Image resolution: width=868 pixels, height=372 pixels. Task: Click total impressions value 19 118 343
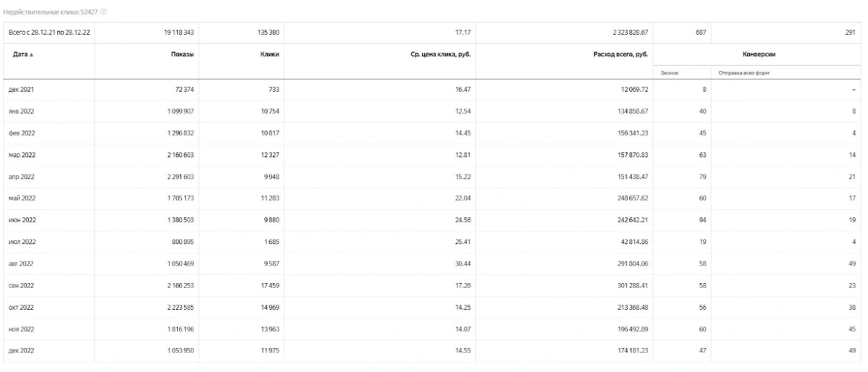click(x=179, y=33)
